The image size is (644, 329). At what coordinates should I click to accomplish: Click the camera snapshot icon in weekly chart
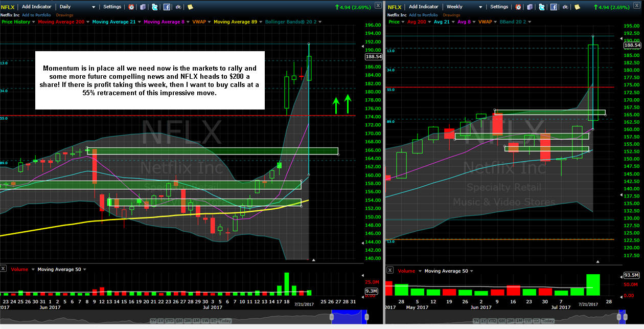(565, 7)
